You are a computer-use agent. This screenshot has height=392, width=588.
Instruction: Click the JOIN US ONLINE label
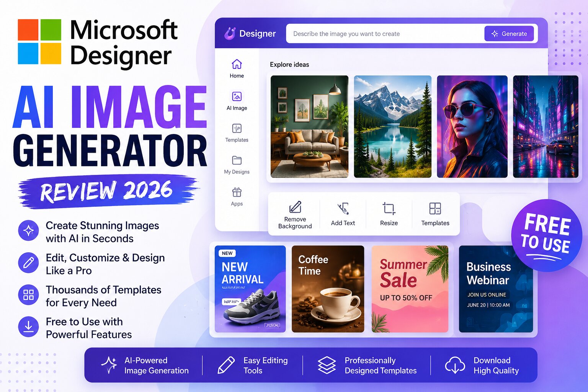pos(487,295)
